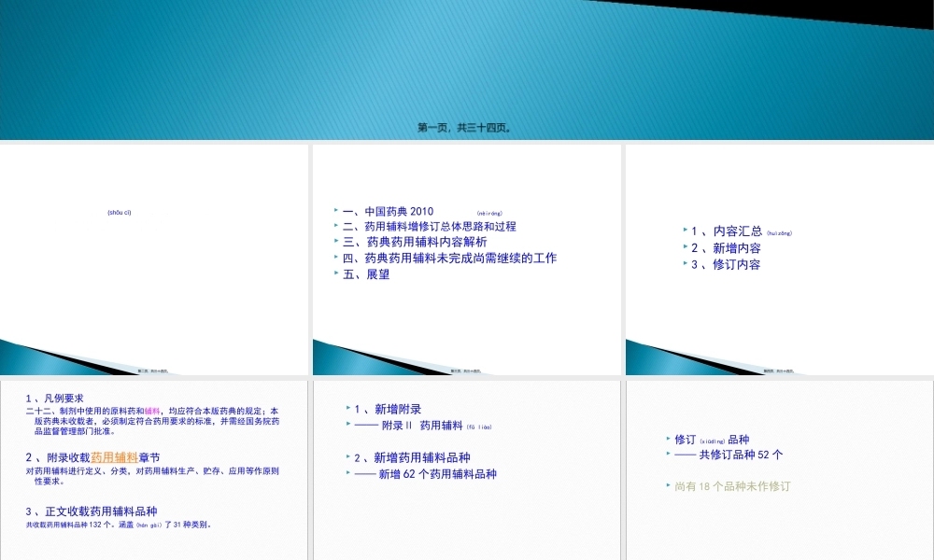Click the bullet icon beside "一、中国药典 2010"
Image resolution: width=934 pixels, height=560 pixels.
pyautogui.click(x=337, y=212)
